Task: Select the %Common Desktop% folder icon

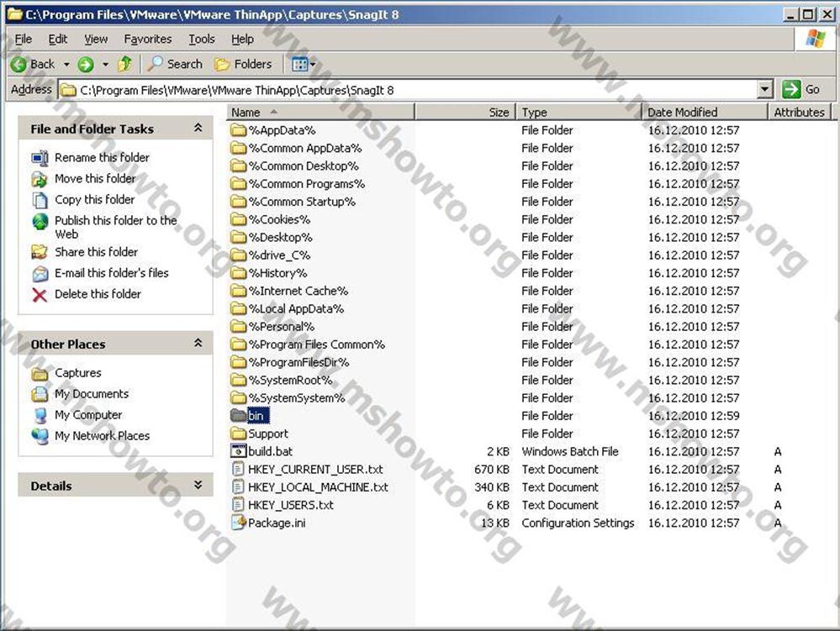Action: pos(239,166)
